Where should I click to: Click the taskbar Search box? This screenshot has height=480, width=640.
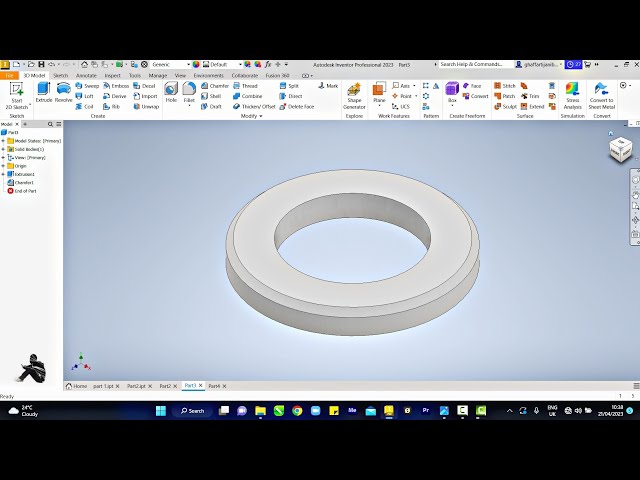(x=193, y=411)
